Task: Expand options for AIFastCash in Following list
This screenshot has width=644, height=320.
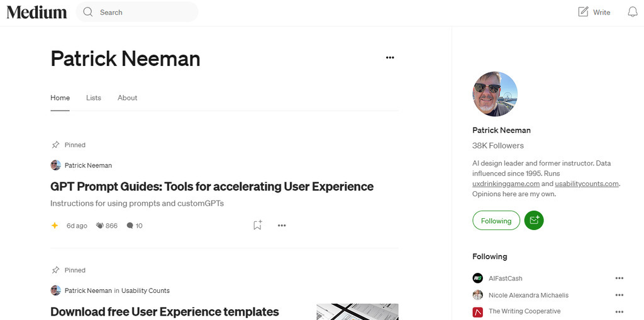Action: (x=619, y=278)
